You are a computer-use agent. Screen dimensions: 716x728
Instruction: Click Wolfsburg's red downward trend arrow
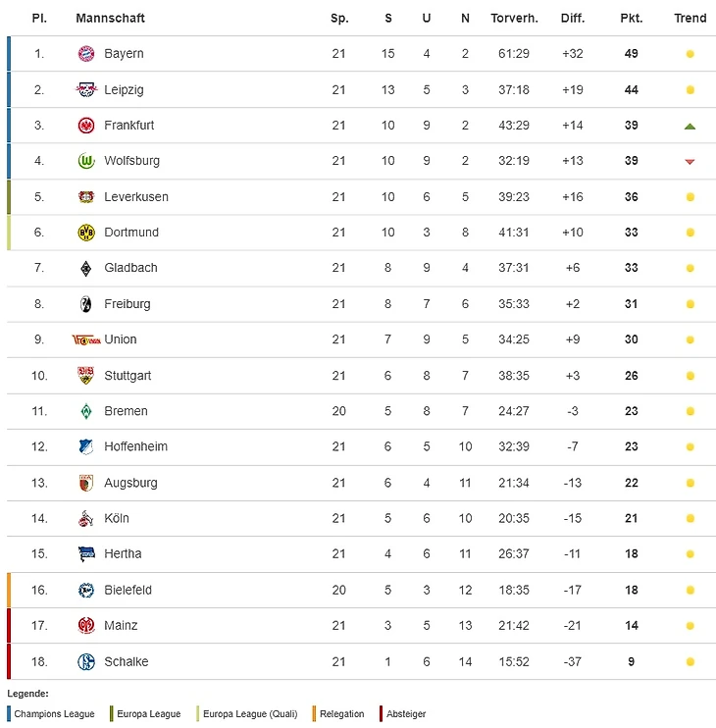pos(690,161)
